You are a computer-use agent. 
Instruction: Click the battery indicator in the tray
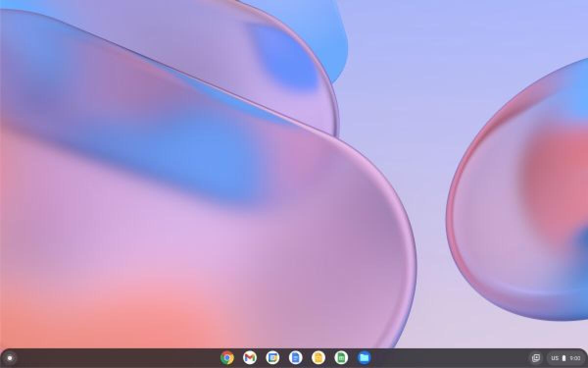[x=564, y=358]
